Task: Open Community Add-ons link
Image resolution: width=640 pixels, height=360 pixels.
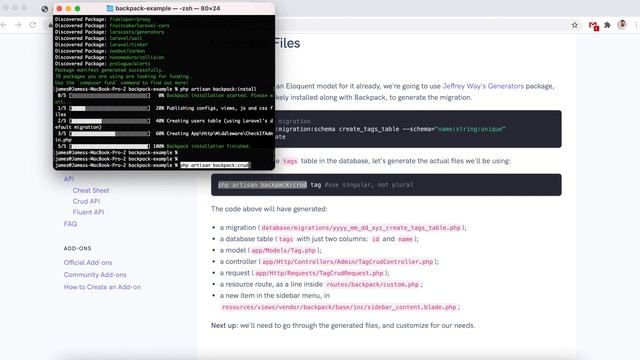Action: point(95,275)
